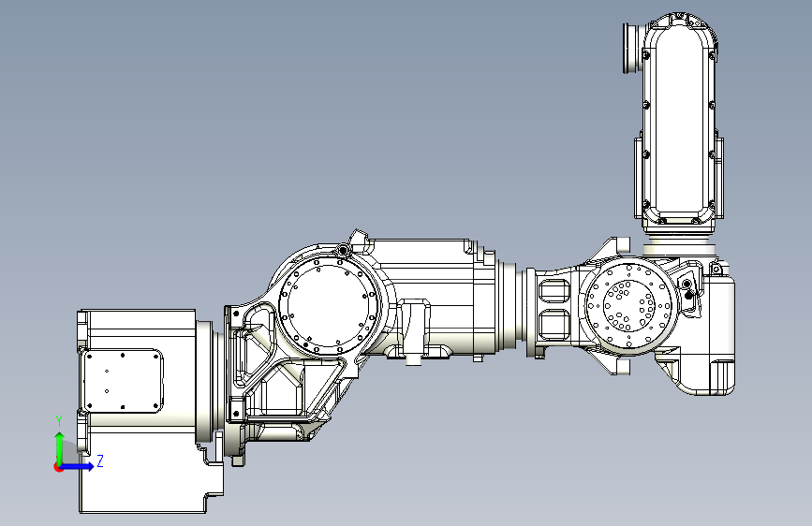Screen dimensions: 812x526
Task: Select the horizontal motor housing between the joints
Action: [435, 298]
